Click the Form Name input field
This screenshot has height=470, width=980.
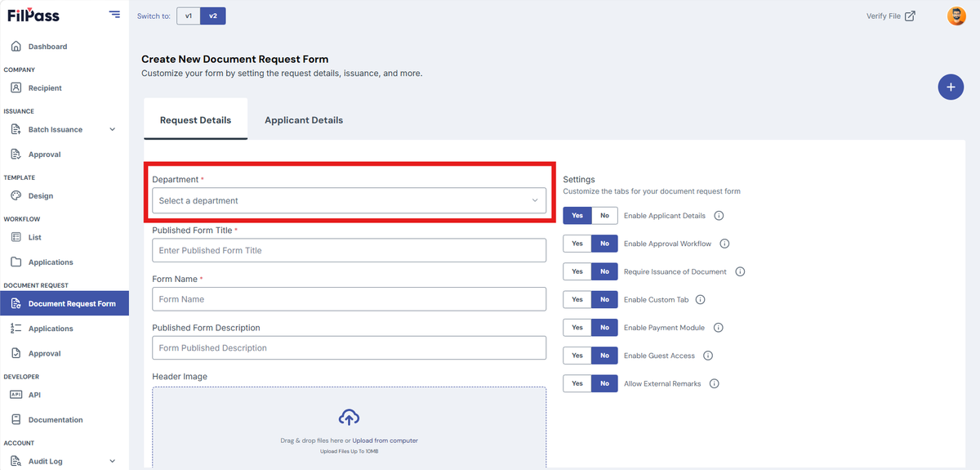[349, 299]
